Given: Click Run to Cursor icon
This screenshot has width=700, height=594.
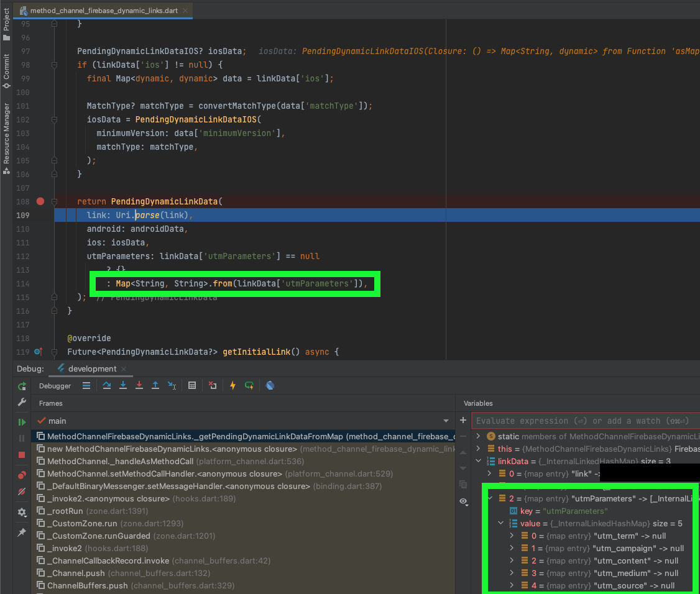Looking at the screenshot, I should [x=172, y=386].
